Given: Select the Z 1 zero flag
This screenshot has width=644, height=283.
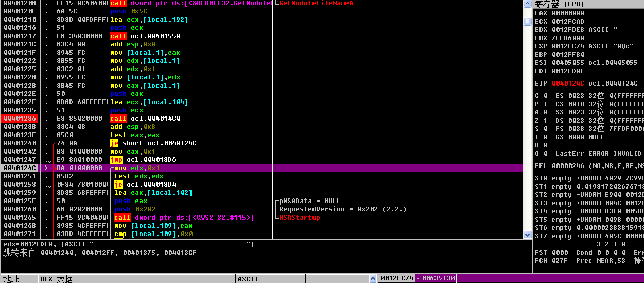Looking at the screenshot, I should [x=541, y=121].
